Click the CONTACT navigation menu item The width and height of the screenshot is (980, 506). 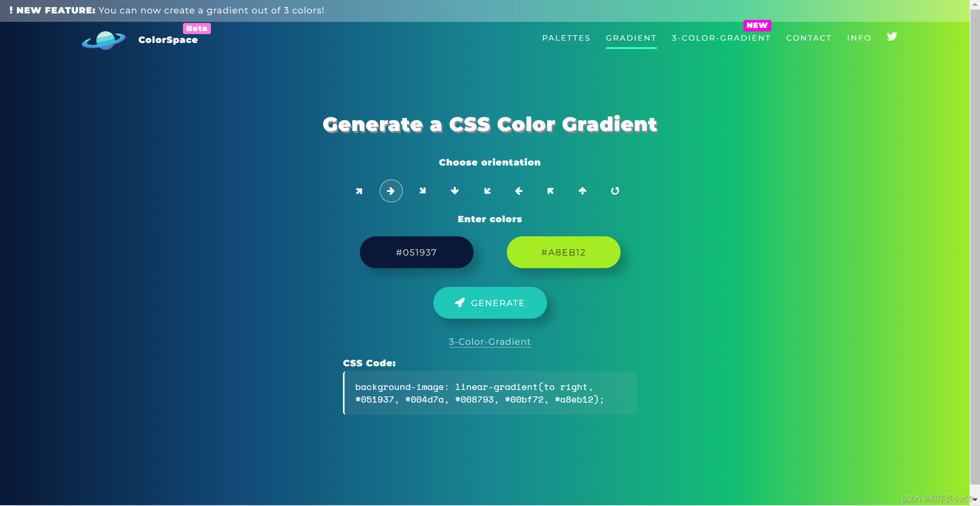tap(808, 38)
